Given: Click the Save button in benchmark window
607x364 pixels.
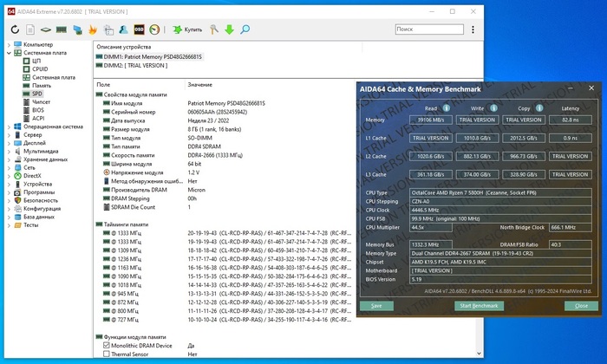Looking at the screenshot, I should tap(376, 306).
